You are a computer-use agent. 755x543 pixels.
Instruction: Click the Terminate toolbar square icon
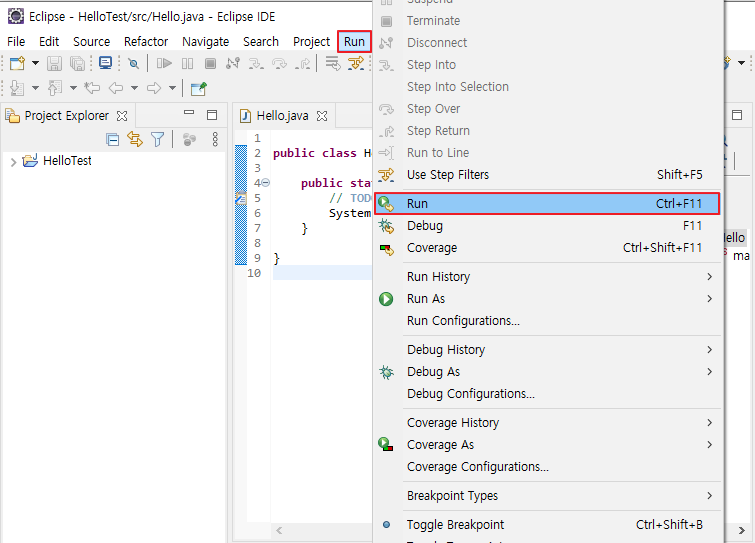(210, 64)
